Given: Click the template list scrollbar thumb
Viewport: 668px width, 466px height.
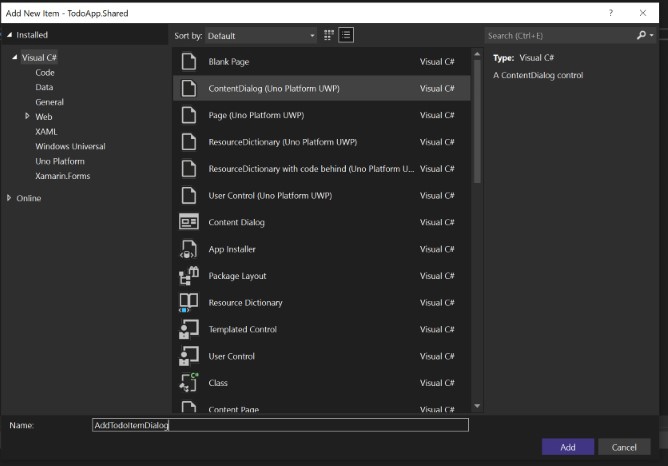Looking at the screenshot, I should pos(477,121).
